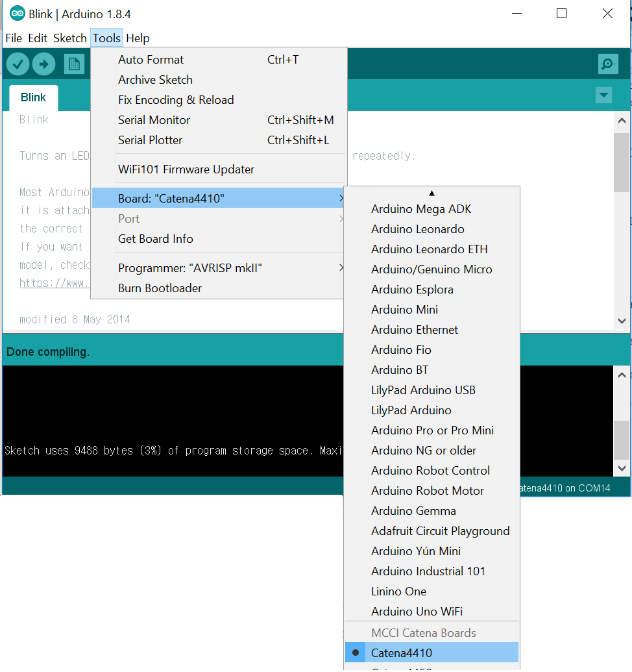The width and height of the screenshot is (632, 672).
Task: Open Serial Monitor from Tools menu
Action: (219, 120)
